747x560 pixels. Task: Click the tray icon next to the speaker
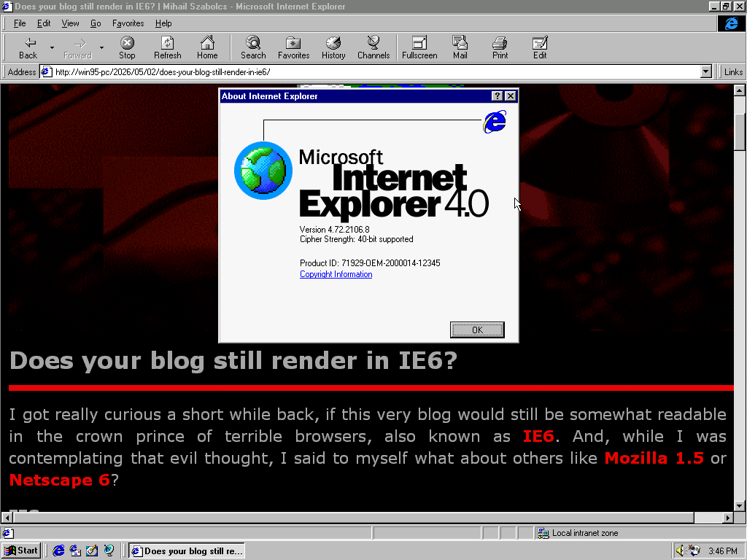pyautogui.click(x=694, y=551)
